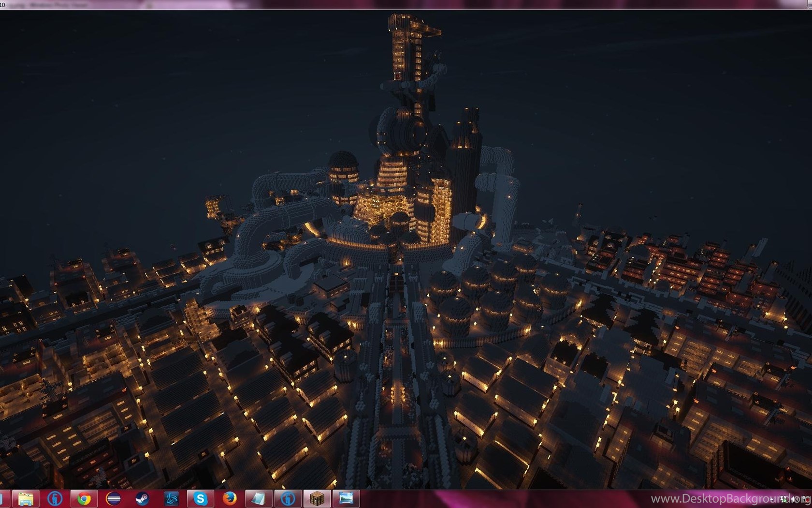Click the rightmost red system tray icon
The height and width of the screenshot is (508, 812).
coord(806,499)
